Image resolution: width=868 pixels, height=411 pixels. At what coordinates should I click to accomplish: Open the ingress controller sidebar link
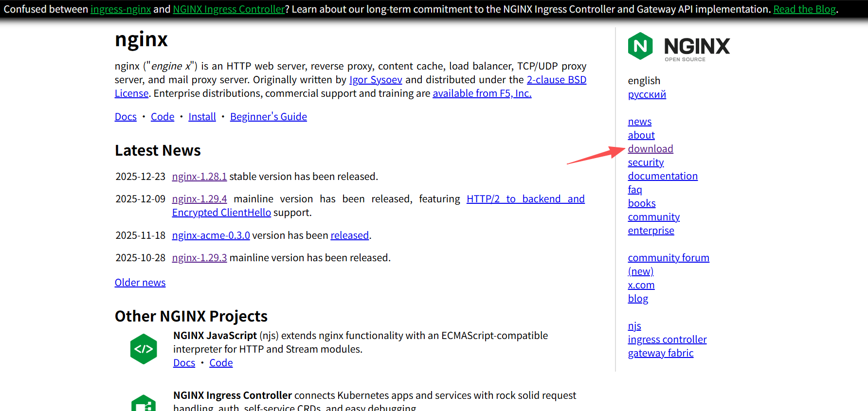tap(667, 340)
